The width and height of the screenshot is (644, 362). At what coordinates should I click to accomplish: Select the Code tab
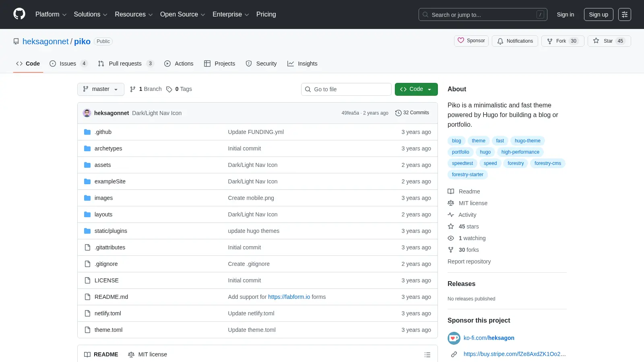point(28,64)
